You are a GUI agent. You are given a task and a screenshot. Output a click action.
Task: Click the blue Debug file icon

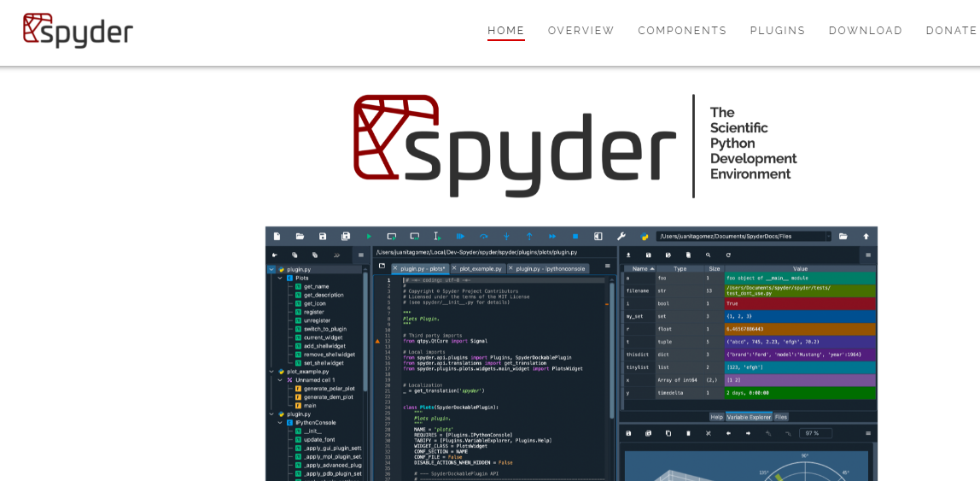(x=461, y=237)
